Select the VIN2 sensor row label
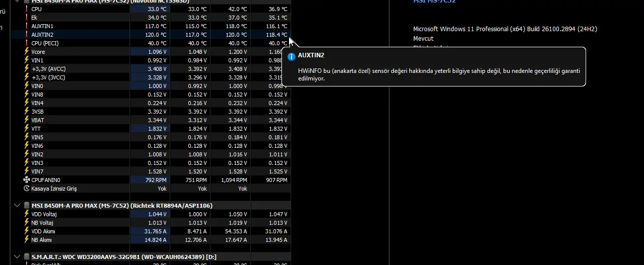 (37, 154)
